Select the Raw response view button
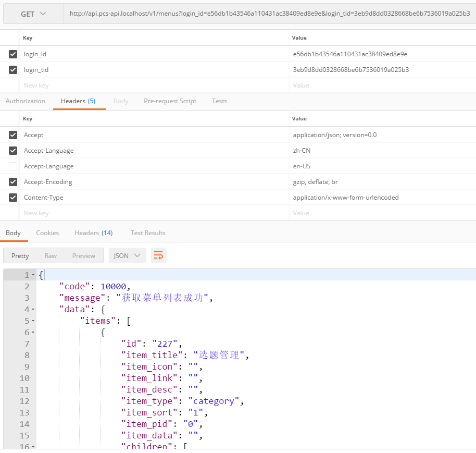The width and height of the screenshot is (476, 453). pos(51,255)
